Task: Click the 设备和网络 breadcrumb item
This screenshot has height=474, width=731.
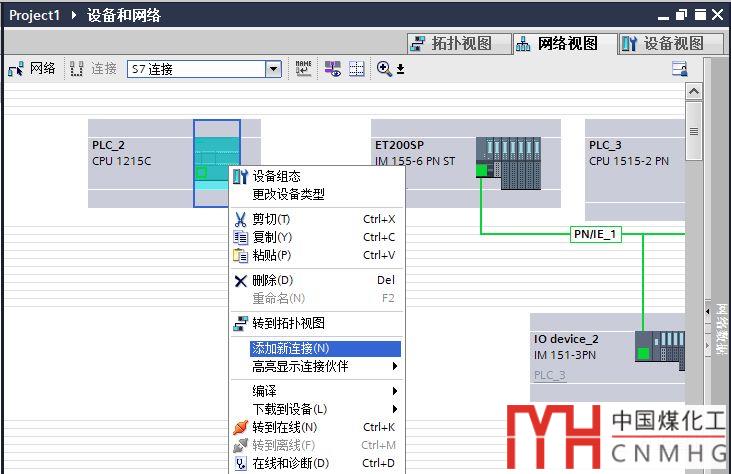Action: tap(124, 15)
